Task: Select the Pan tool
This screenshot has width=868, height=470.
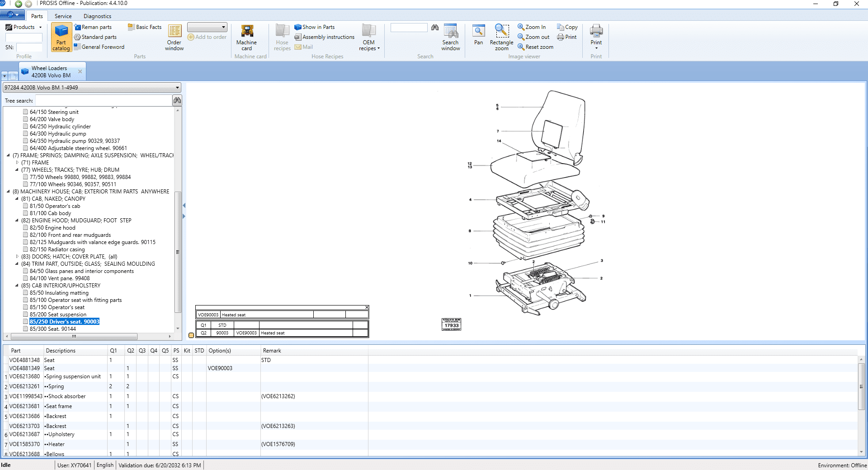Action: tap(478, 35)
